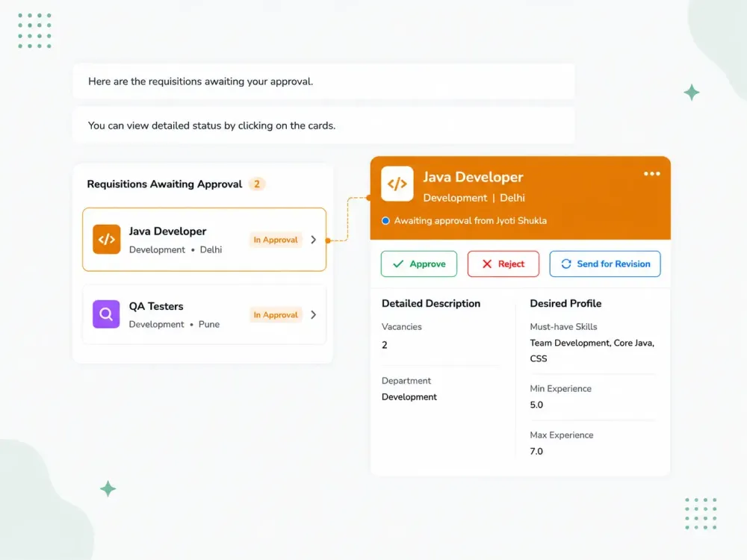Click the purple search icon on QA Testers card
747x560 pixels.
(106, 314)
